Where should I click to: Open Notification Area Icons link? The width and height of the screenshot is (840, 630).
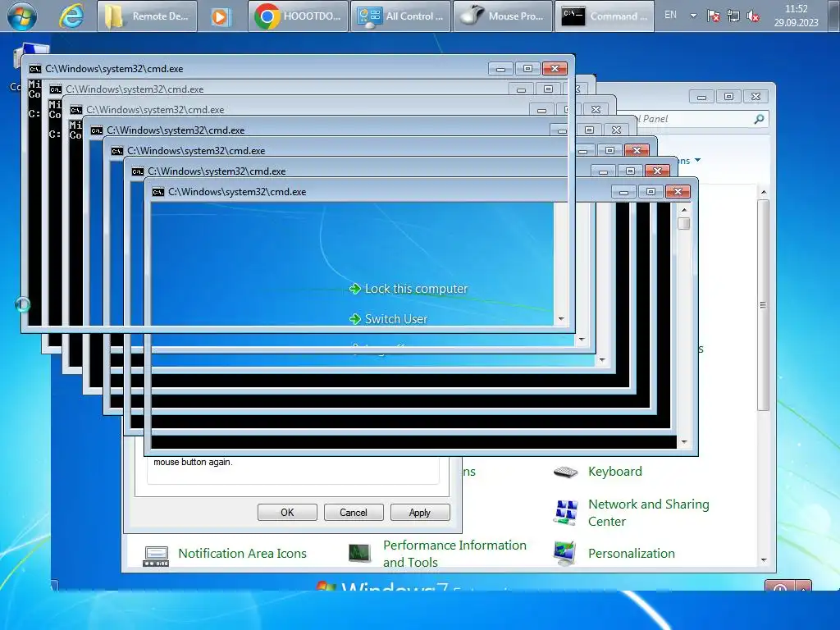point(242,554)
